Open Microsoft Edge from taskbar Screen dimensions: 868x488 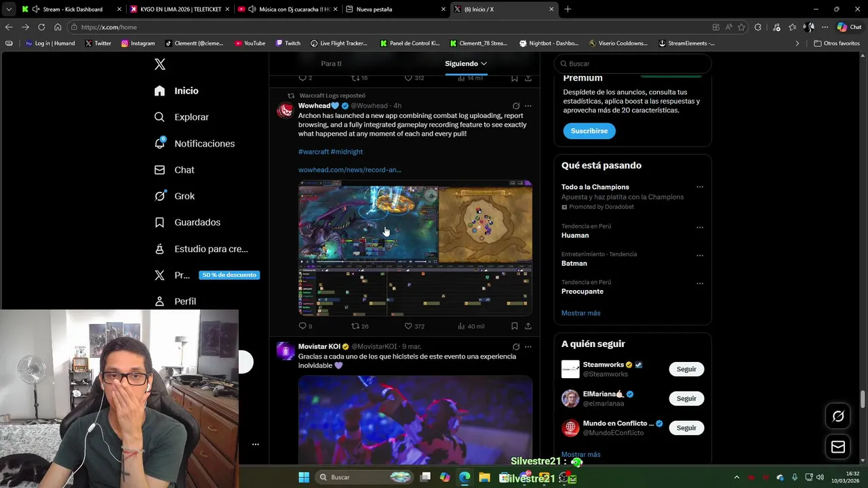[x=465, y=477]
